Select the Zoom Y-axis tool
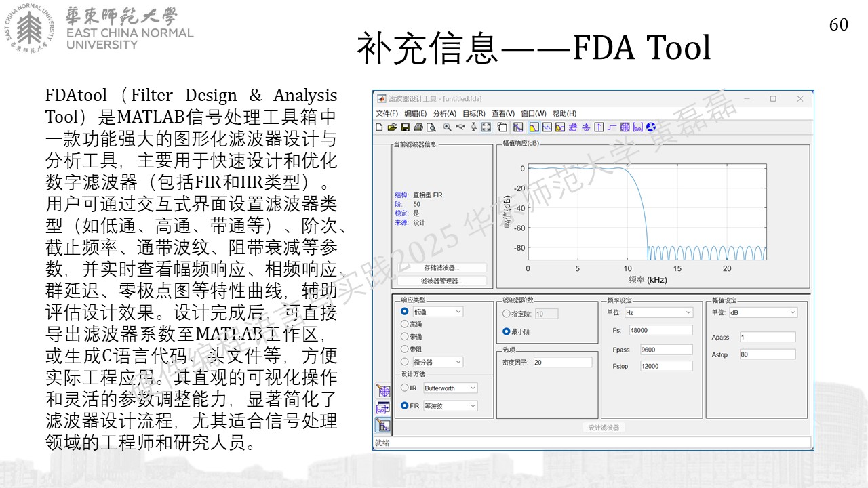This screenshot has width=868, height=488. pos(474,127)
